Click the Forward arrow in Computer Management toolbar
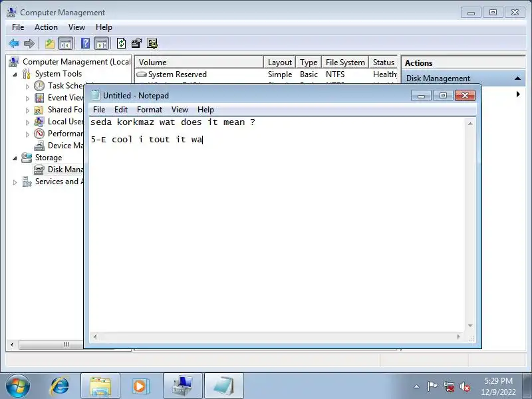This screenshot has width=532, height=399. pyautogui.click(x=29, y=43)
